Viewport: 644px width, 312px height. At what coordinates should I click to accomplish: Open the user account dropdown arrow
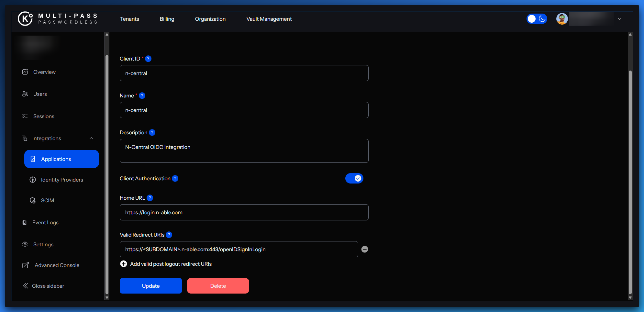point(620,19)
